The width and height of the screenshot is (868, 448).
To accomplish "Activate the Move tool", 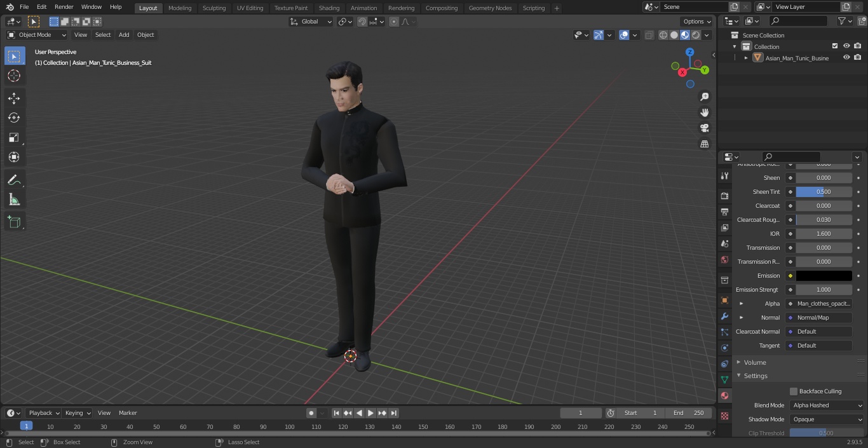I will point(14,98).
